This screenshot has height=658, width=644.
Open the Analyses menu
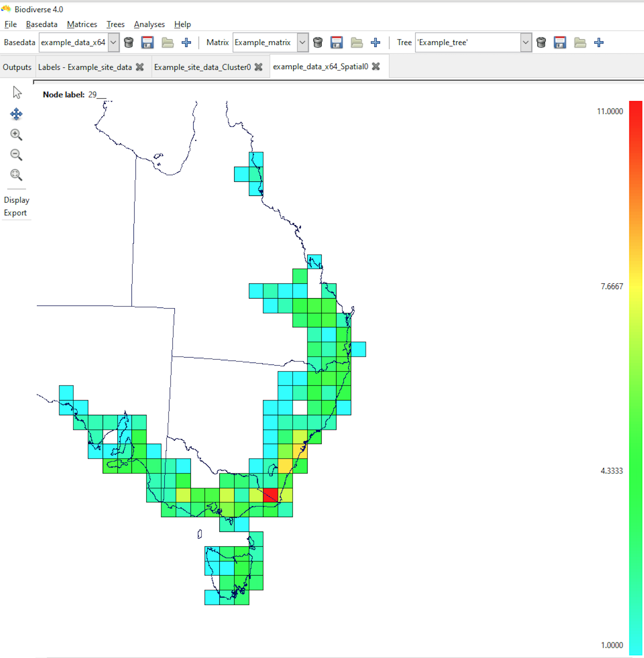coord(149,24)
